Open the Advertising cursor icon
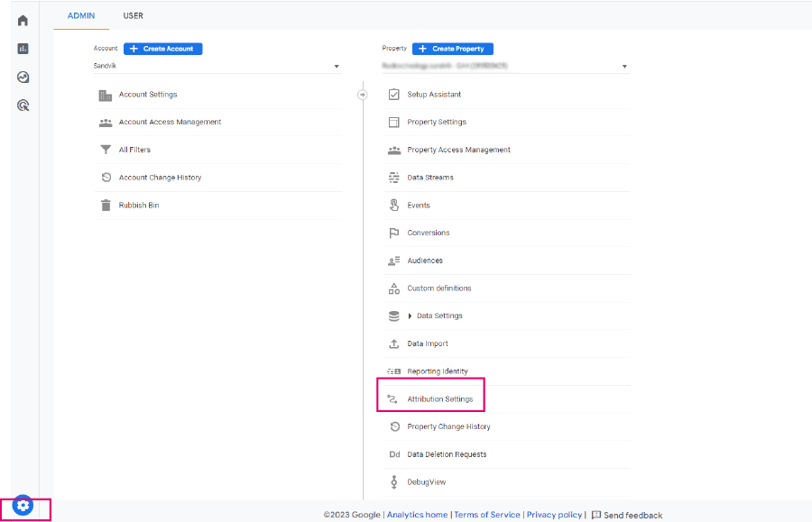 23,105
